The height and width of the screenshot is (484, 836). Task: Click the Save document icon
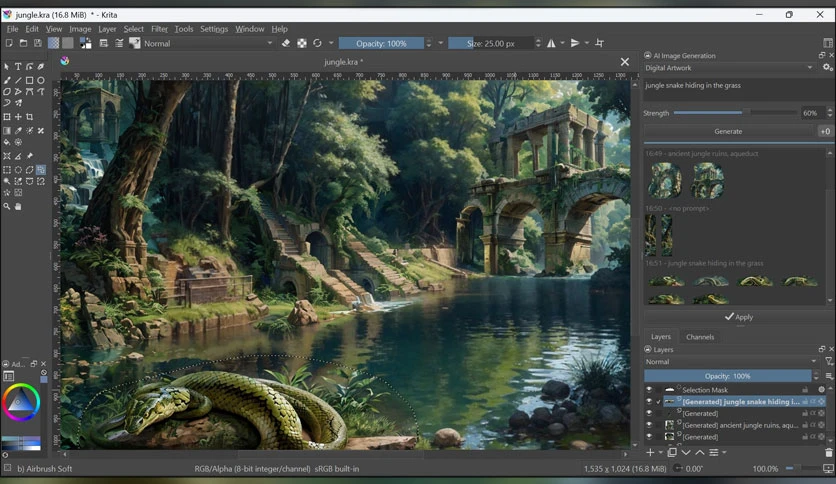(x=38, y=43)
